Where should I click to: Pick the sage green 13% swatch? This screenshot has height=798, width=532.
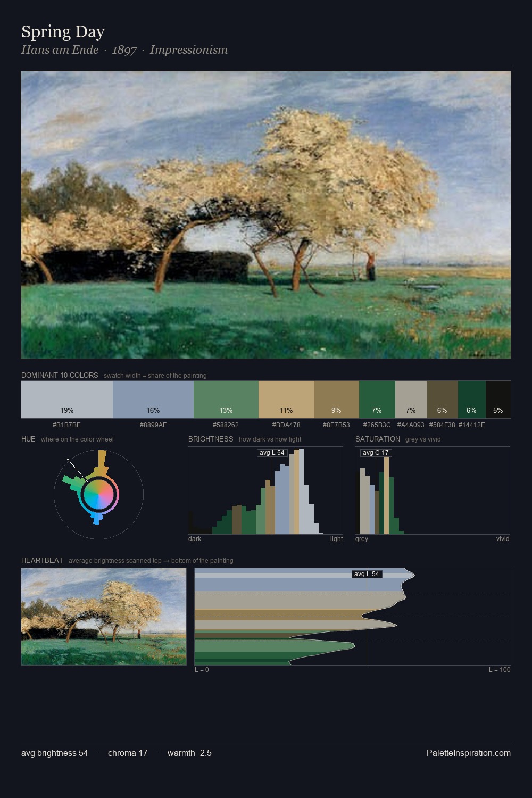[226, 400]
